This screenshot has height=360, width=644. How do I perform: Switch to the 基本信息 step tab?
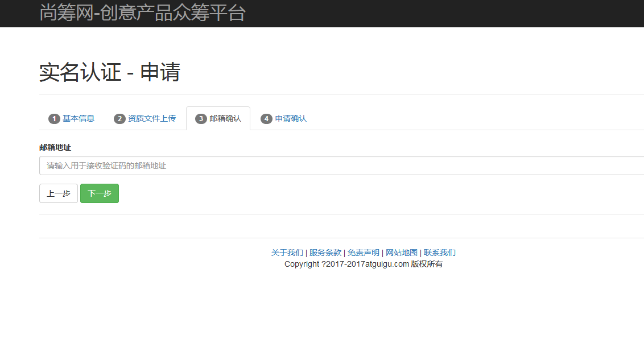(79, 118)
